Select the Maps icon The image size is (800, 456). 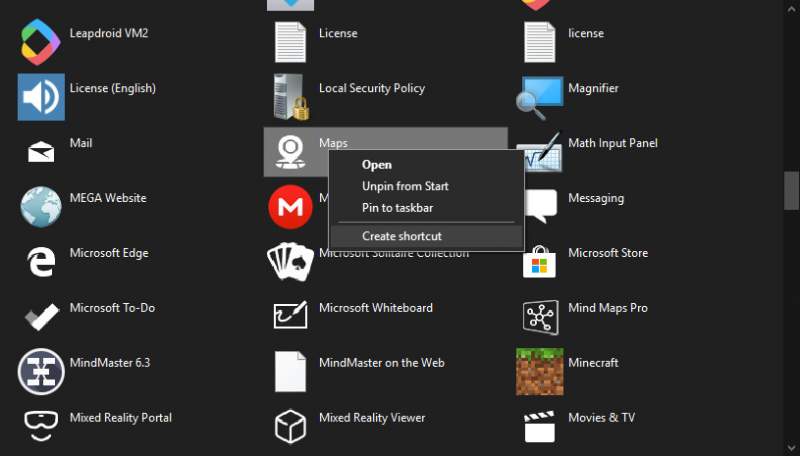tap(290, 152)
